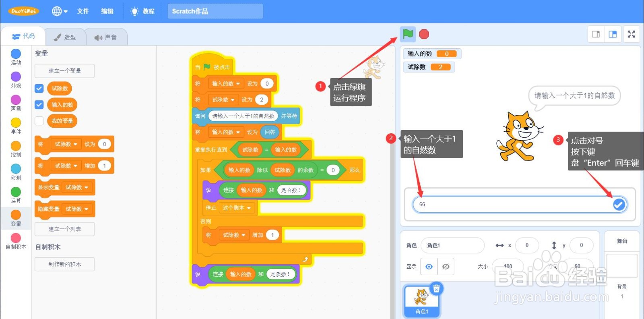The height and width of the screenshot is (319, 644).
Task: Click the 重复执行直到 block
Action: pyautogui.click(x=211, y=150)
